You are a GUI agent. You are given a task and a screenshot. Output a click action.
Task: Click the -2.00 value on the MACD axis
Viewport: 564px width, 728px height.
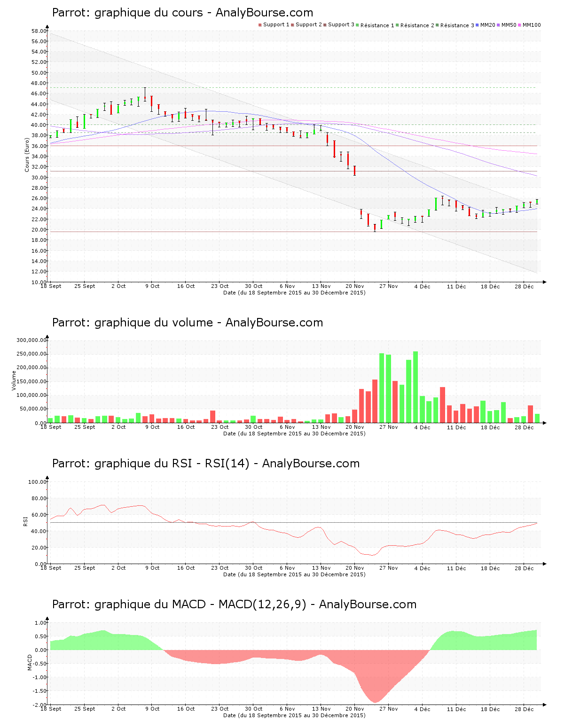pyautogui.click(x=40, y=705)
